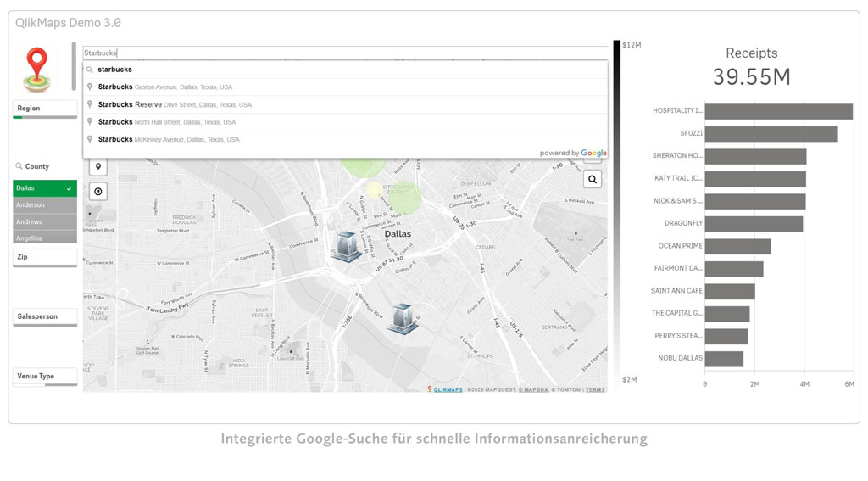The width and height of the screenshot is (868, 481).
Task: Click the SAINT ANN CAFE bar
Action: [x=730, y=292]
